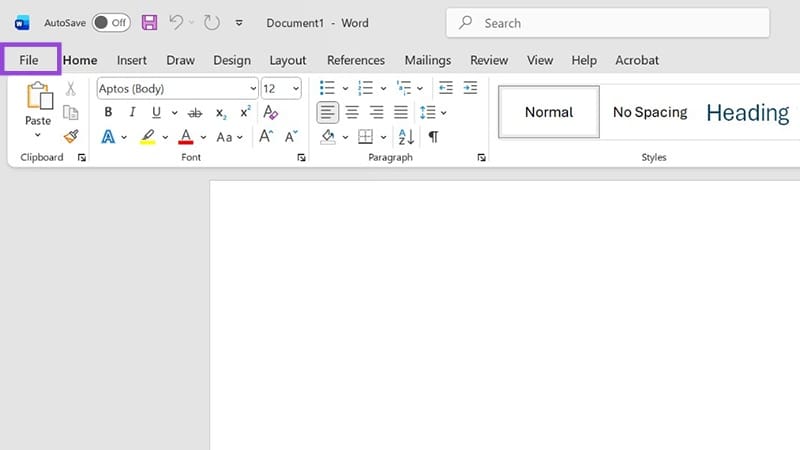Click the Save icon in title bar
Image resolution: width=800 pixels, height=450 pixels.
pyautogui.click(x=149, y=22)
